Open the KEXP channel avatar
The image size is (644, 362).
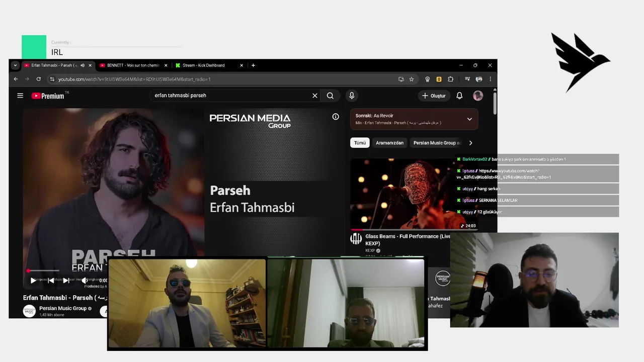coord(356,239)
